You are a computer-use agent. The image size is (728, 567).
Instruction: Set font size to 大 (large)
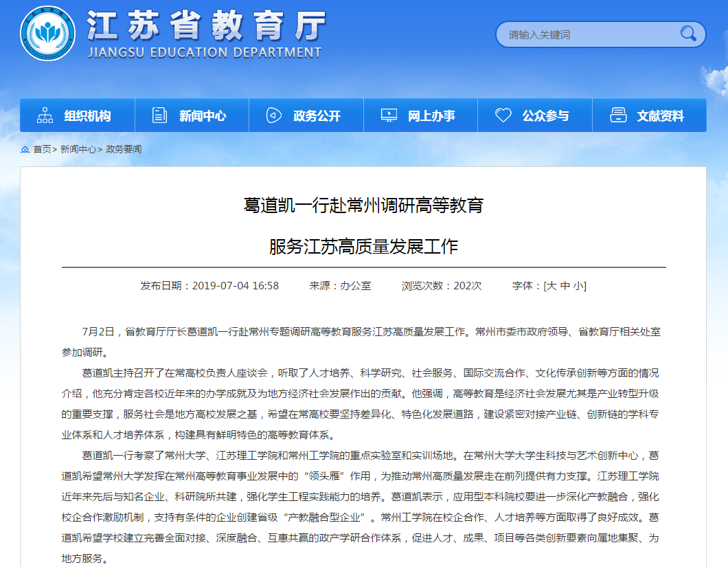click(x=551, y=286)
